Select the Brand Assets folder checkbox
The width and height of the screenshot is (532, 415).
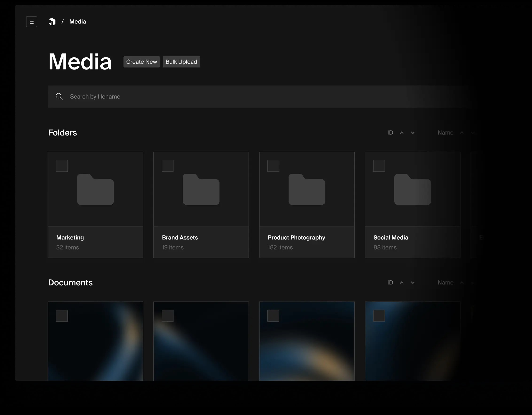click(x=168, y=166)
